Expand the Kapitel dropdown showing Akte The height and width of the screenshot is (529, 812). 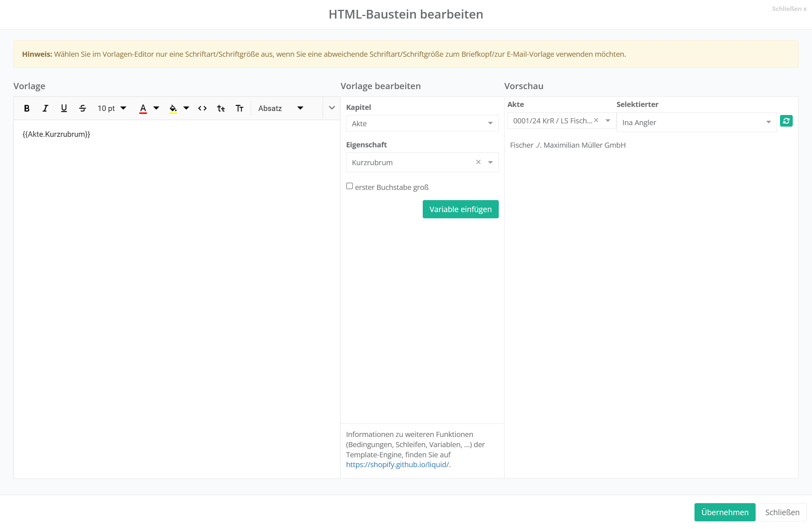[422, 123]
